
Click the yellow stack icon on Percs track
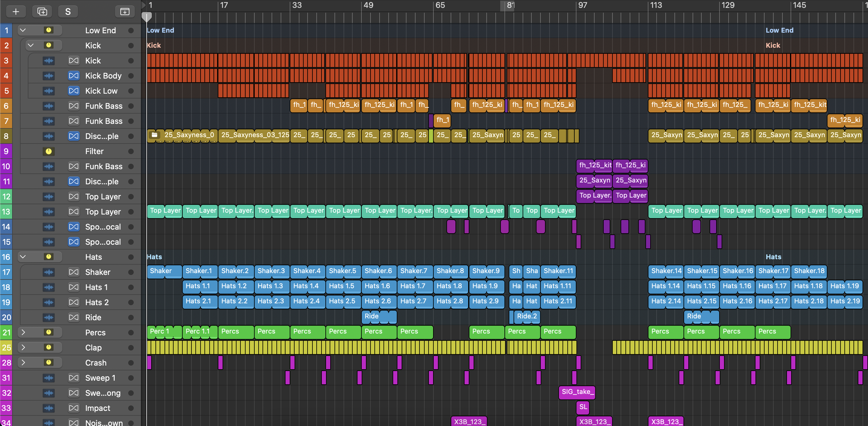[x=49, y=332]
